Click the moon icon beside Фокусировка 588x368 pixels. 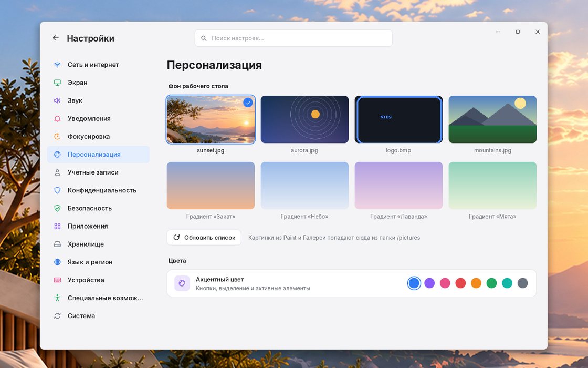(57, 136)
